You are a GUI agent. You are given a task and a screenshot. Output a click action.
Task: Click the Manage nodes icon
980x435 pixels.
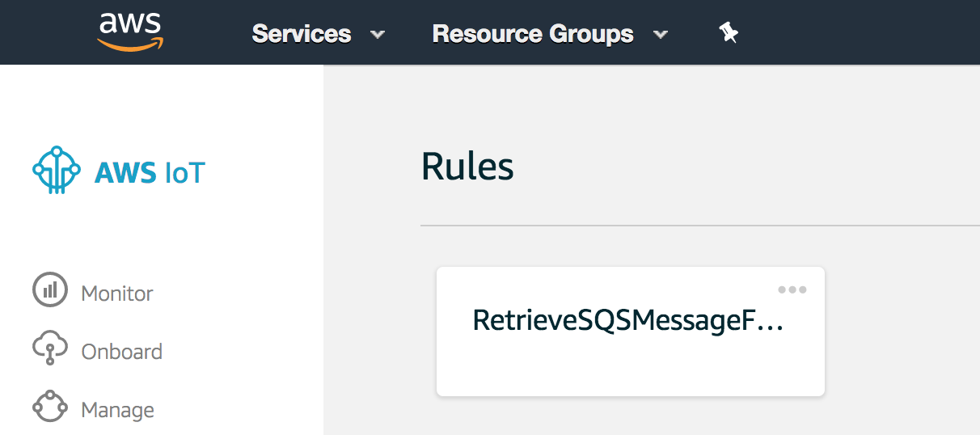pos(50,407)
